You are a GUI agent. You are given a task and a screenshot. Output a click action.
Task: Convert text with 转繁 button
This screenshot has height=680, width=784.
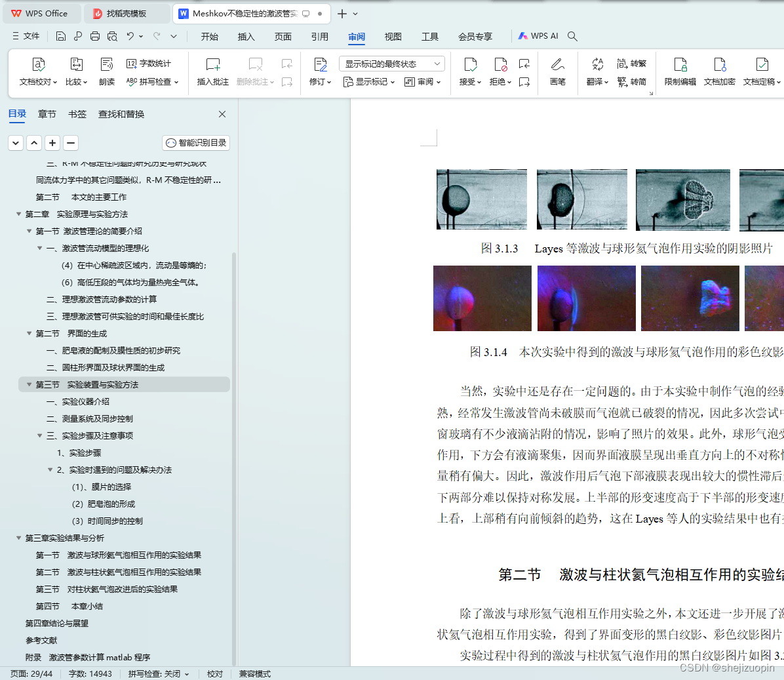631,64
